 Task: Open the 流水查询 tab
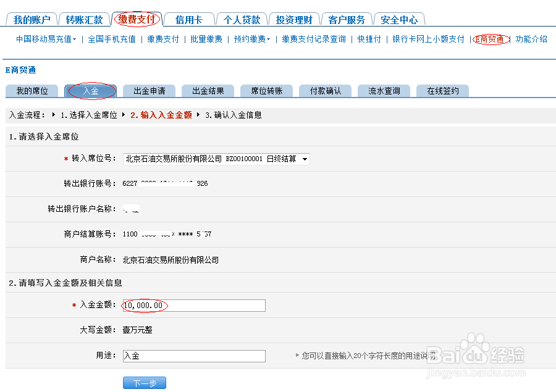pos(384,90)
